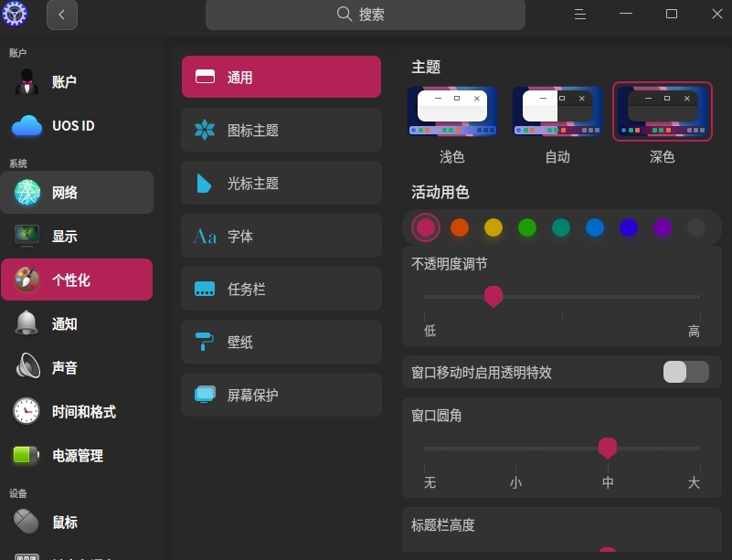Pick the orange accent color
732x560 pixels.
(460, 227)
